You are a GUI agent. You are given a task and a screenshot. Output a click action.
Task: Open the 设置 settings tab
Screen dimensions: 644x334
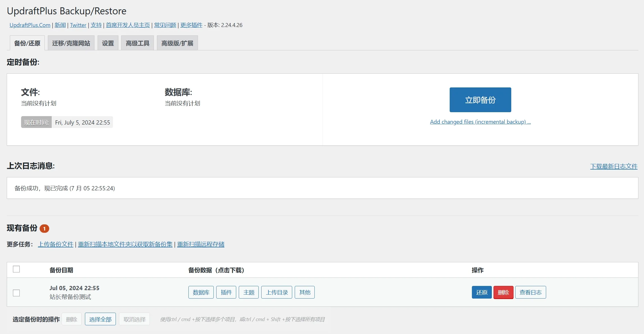[x=108, y=43]
